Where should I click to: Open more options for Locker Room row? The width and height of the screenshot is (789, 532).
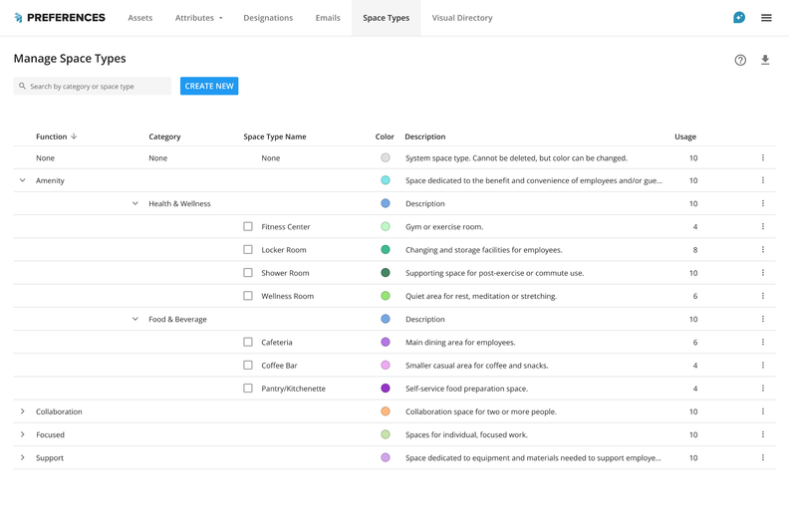point(763,250)
